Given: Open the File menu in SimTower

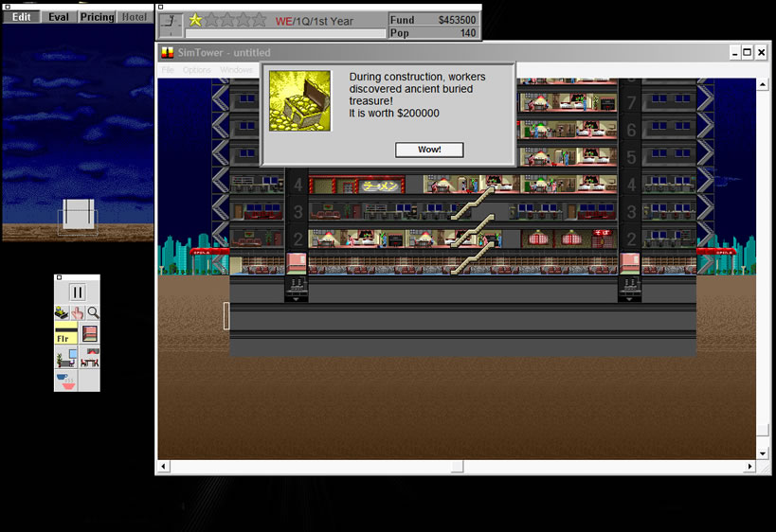Looking at the screenshot, I should pos(168,70).
